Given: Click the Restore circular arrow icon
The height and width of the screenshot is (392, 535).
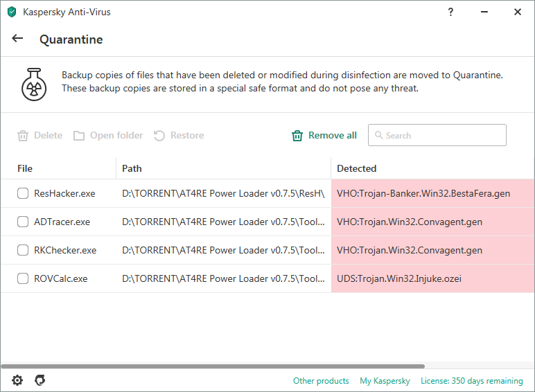Looking at the screenshot, I should point(159,136).
